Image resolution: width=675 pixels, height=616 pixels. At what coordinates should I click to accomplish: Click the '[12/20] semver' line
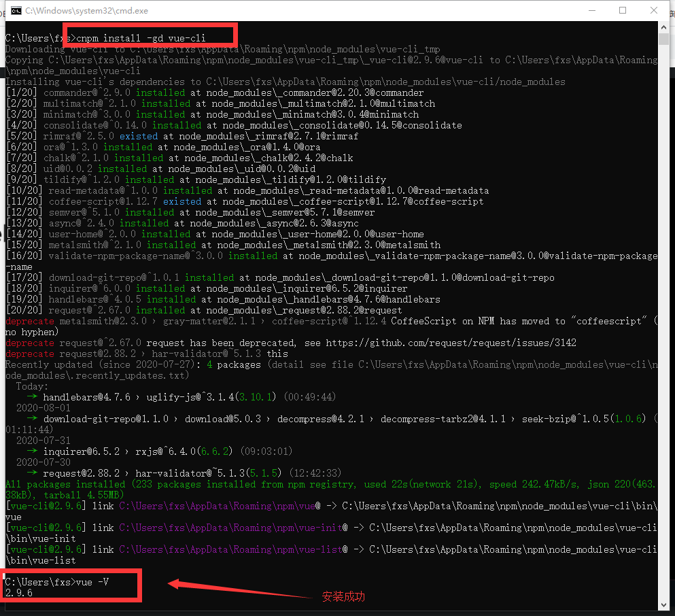coord(190,212)
